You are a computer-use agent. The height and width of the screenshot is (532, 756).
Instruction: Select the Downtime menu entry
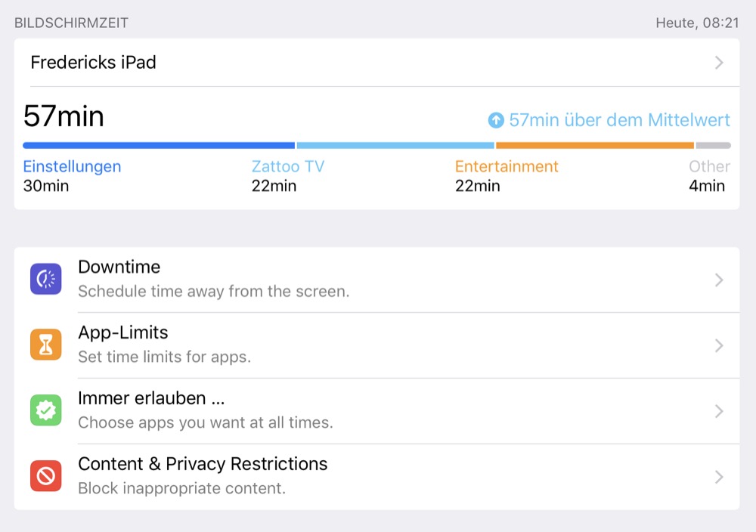pos(119,268)
